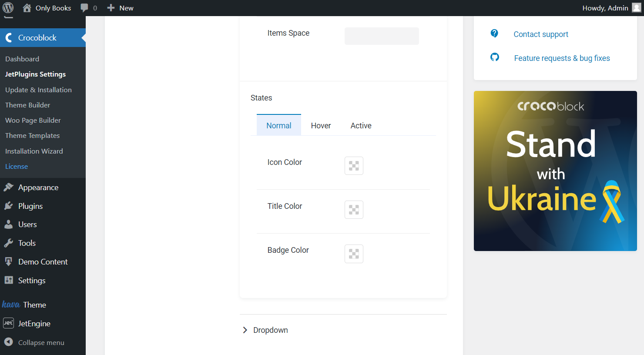The height and width of the screenshot is (355, 644).
Task: Open the Contact support link
Action: 541,34
